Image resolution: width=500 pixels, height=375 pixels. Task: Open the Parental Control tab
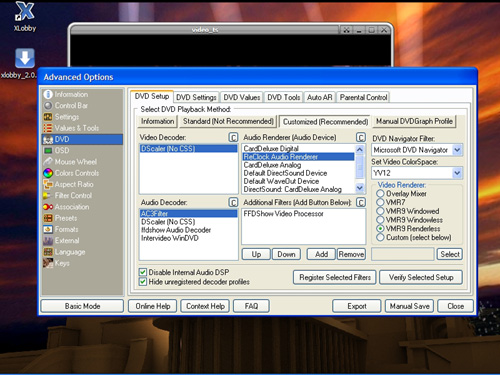point(363,97)
